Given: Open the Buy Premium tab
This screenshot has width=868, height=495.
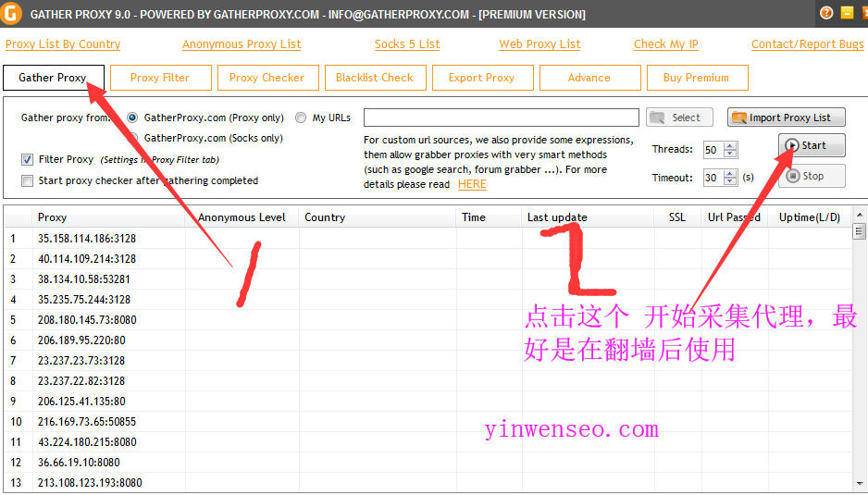Looking at the screenshot, I should click(x=698, y=78).
